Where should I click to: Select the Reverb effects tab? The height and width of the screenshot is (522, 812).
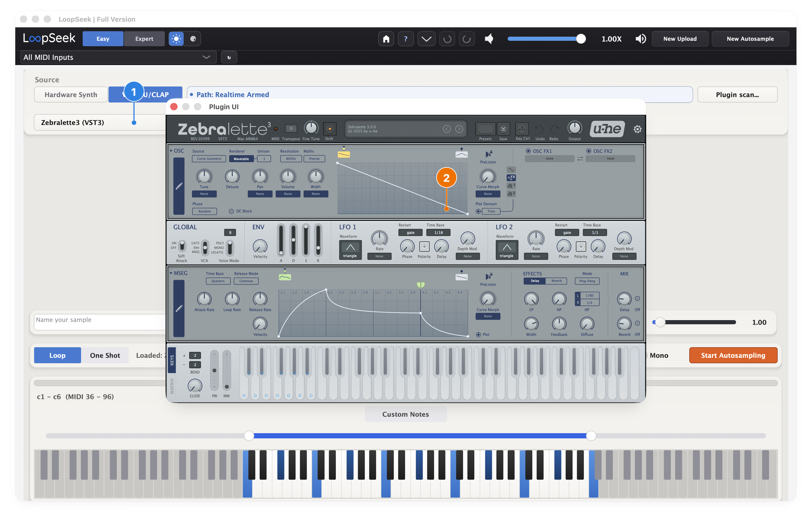[x=556, y=281]
